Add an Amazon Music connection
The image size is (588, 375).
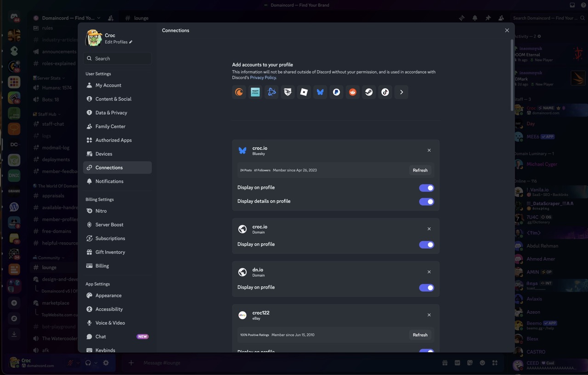coord(255,92)
